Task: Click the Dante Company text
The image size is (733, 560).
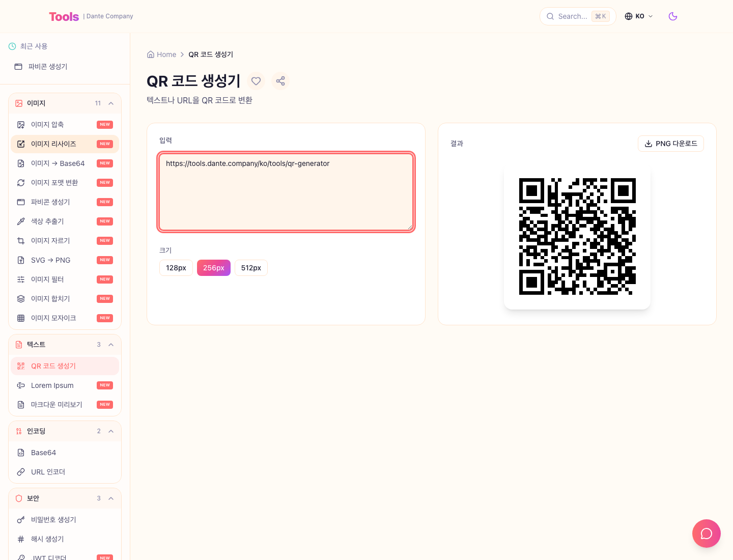Action: [110, 16]
